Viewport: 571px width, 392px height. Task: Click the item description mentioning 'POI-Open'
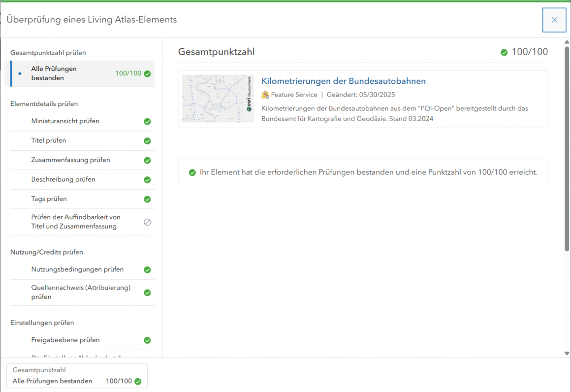point(395,114)
